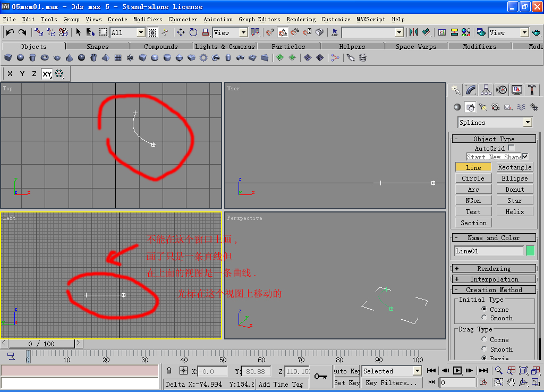Image resolution: width=544 pixels, height=392 pixels.
Task: Select the Cameras category icon
Action: (496, 107)
